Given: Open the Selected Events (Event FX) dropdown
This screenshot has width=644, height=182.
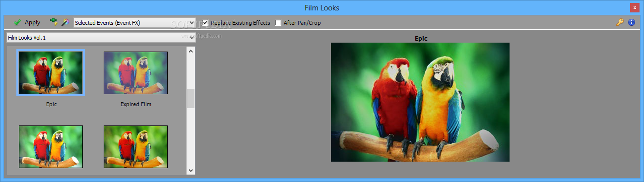Looking at the screenshot, I should coord(134,22).
